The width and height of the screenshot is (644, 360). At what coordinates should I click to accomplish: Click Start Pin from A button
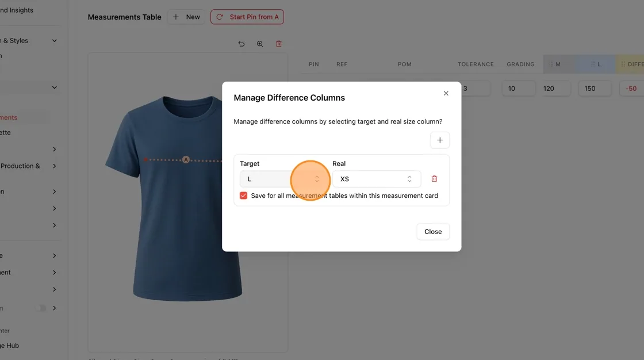click(247, 17)
